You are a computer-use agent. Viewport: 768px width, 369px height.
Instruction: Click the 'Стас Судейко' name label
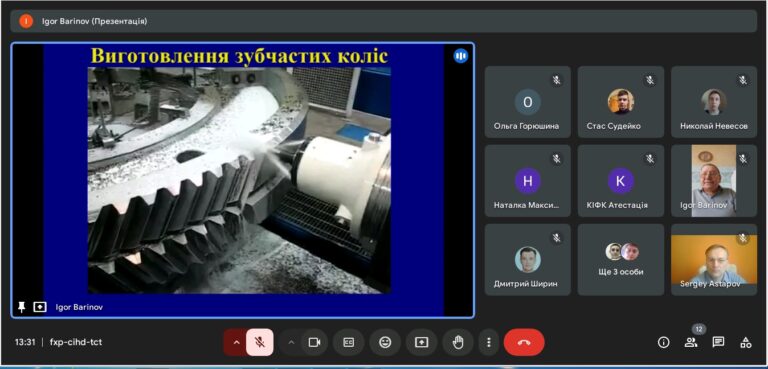pyautogui.click(x=614, y=126)
